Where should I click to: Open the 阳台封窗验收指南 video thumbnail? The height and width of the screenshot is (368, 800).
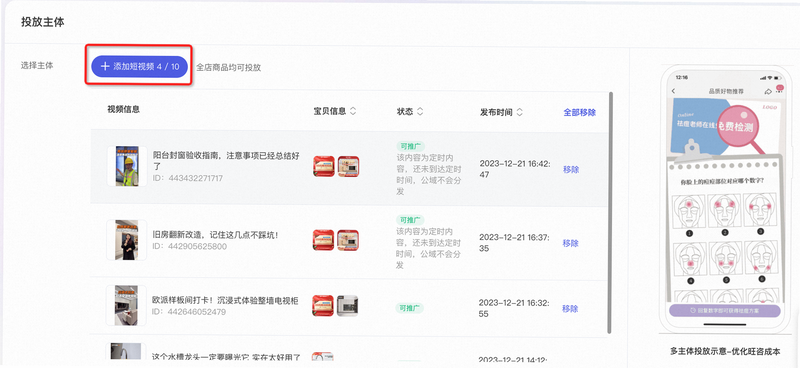pyautogui.click(x=127, y=166)
